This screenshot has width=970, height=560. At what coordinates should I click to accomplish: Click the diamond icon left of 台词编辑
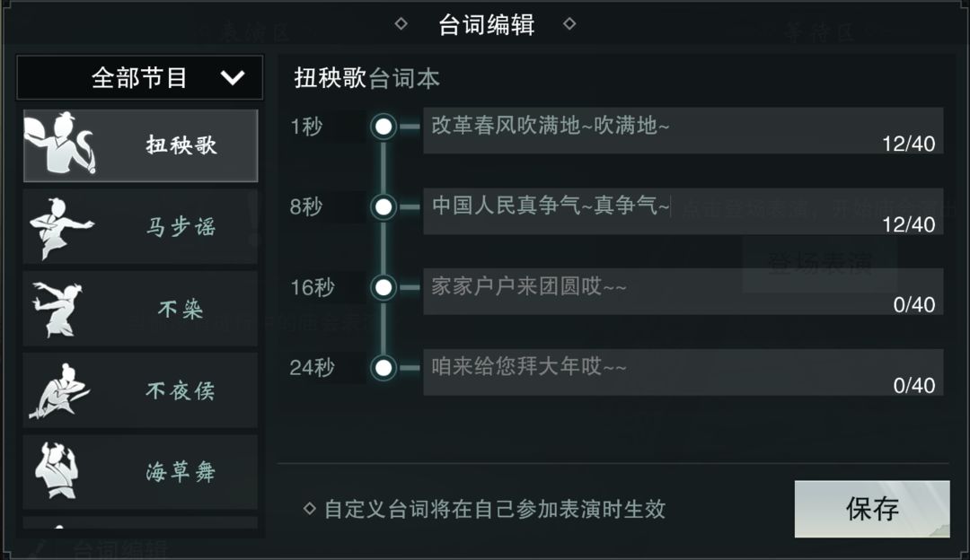tap(401, 23)
